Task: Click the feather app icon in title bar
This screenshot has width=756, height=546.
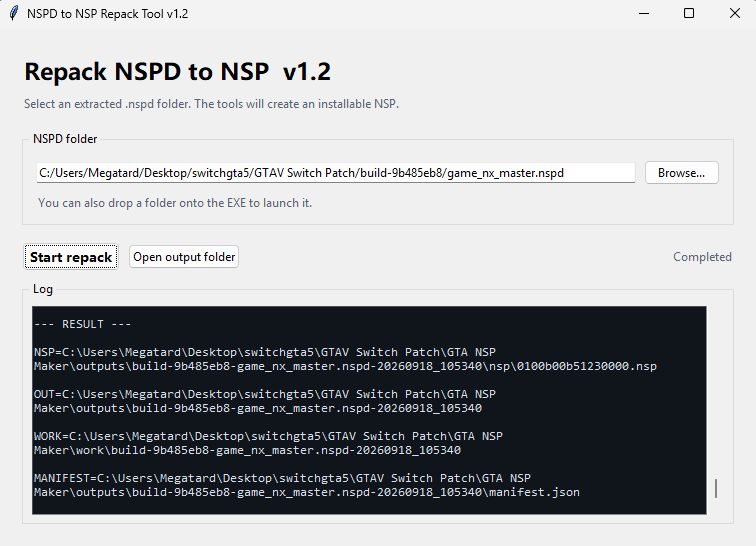Action: coord(14,13)
